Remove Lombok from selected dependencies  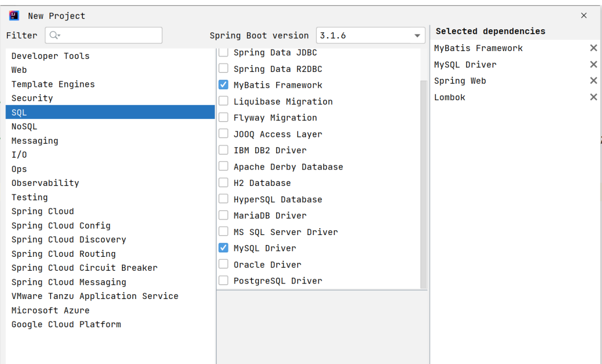tap(593, 97)
